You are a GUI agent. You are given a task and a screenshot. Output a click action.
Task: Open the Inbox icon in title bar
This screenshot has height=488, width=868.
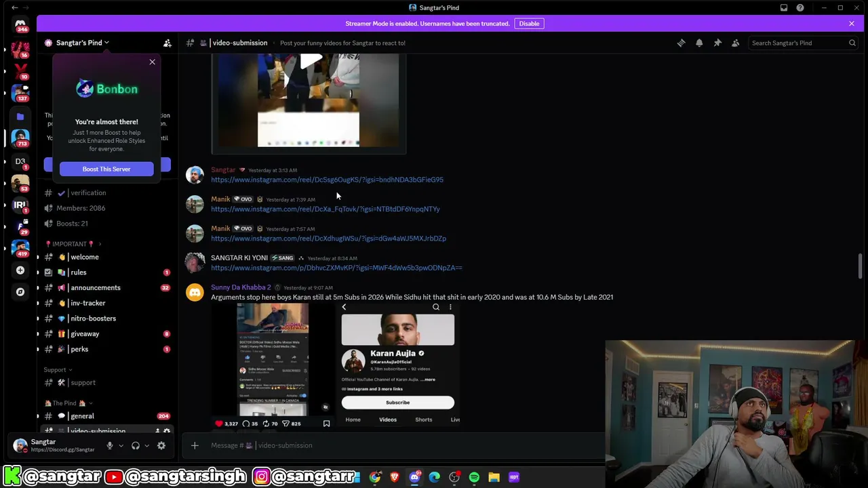pyautogui.click(x=784, y=7)
